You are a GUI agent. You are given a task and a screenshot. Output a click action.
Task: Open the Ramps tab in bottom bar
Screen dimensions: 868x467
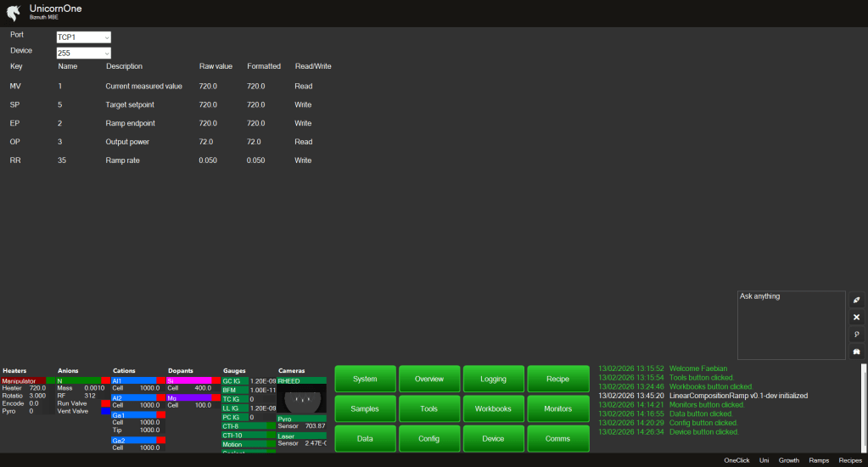tap(819, 460)
